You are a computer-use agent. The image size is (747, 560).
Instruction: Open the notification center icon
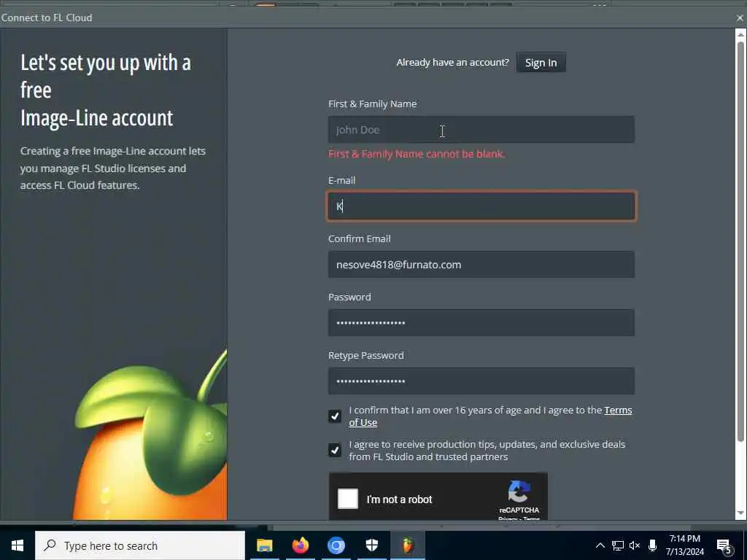[724, 546]
